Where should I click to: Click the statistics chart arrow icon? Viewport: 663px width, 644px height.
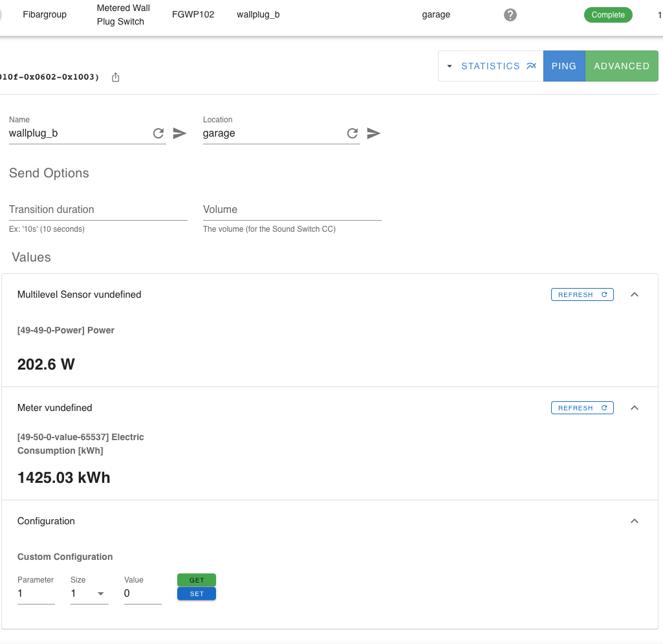532,65
